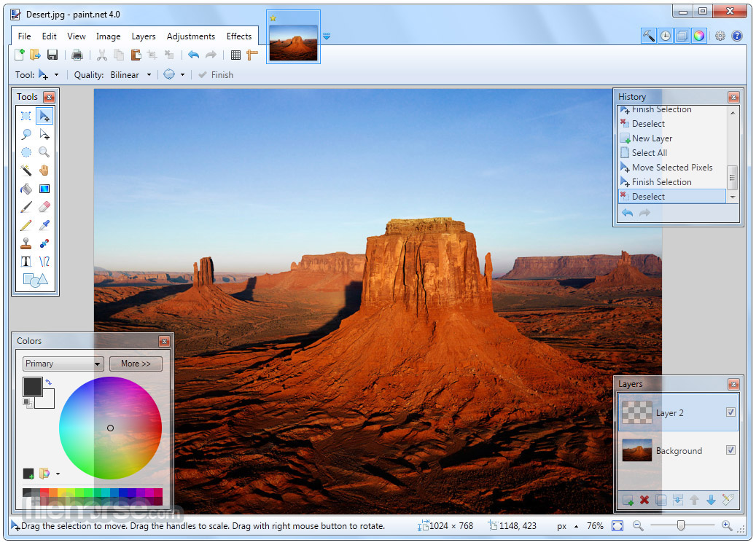Screen dimensions: 756x545
Task: Select the Clone Stamp tool
Action: (26, 243)
